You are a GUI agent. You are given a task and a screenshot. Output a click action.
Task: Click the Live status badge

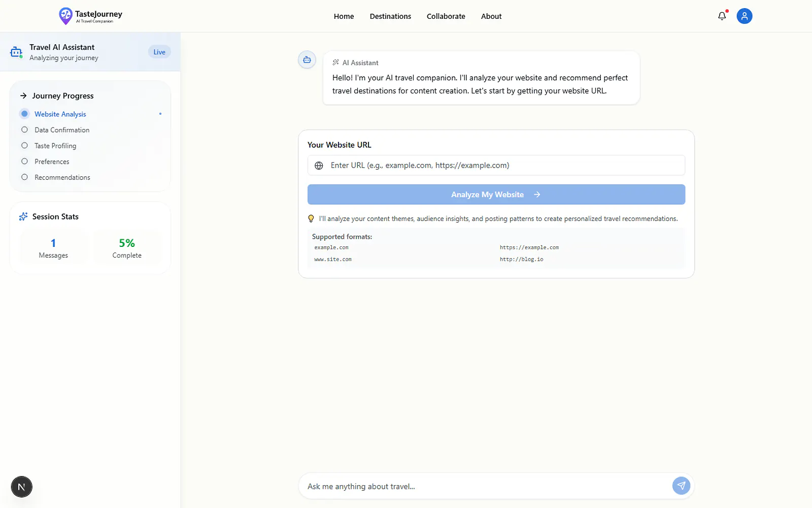(x=159, y=52)
